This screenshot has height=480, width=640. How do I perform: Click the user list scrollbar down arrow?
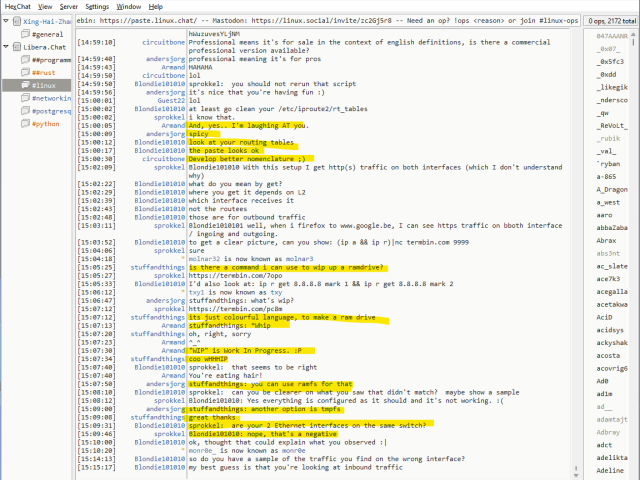pyautogui.click(x=634, y=474)
